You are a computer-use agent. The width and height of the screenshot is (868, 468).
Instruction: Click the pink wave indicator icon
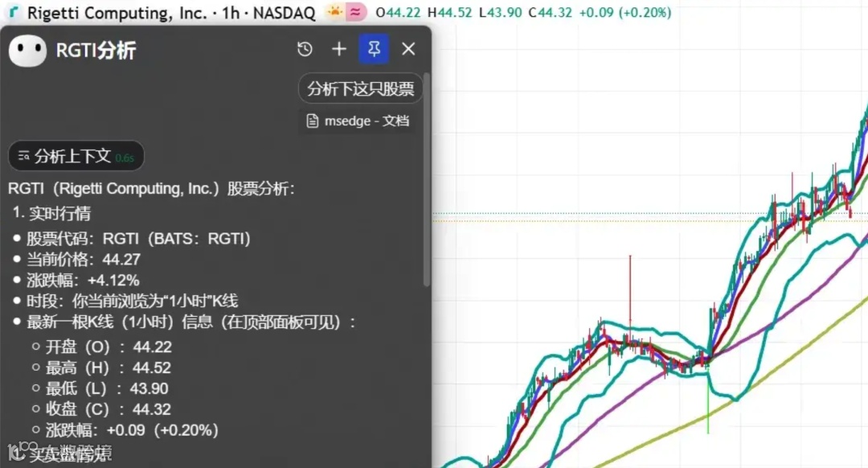[x=356, y=11]
